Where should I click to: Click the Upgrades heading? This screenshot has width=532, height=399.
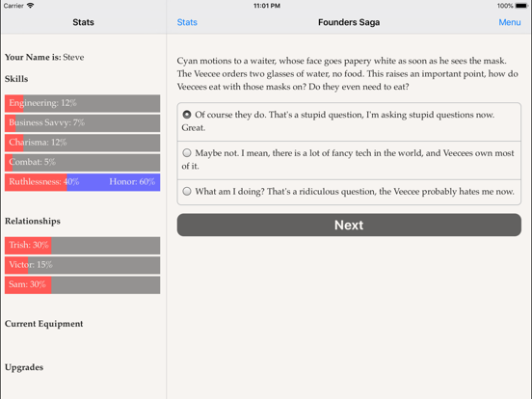click(24, 367)
